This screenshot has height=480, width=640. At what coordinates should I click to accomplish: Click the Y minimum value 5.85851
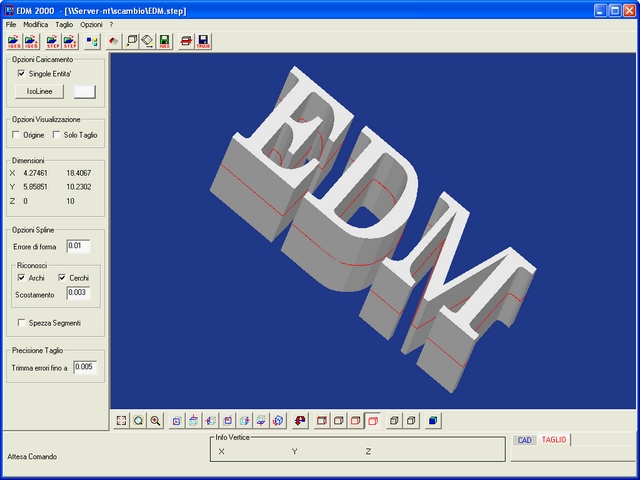pos(35,187)
